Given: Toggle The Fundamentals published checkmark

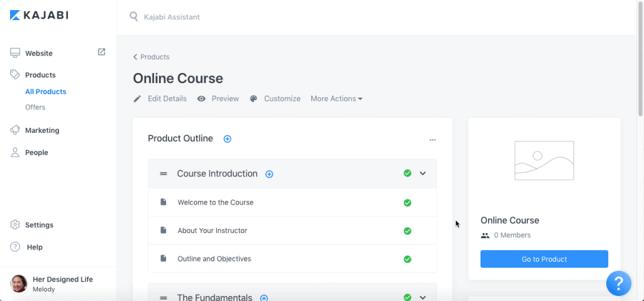Looking at the screenshot, I should [x=408, y=297].
